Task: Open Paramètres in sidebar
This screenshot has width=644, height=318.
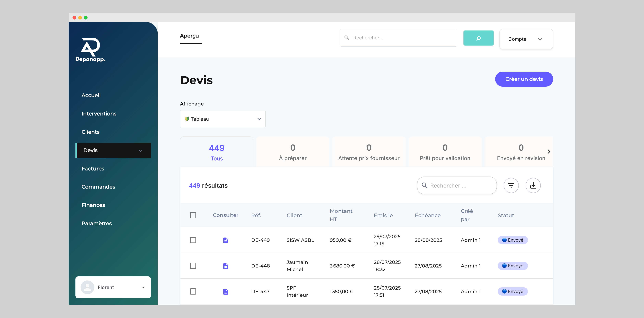Action: [97, 223]
